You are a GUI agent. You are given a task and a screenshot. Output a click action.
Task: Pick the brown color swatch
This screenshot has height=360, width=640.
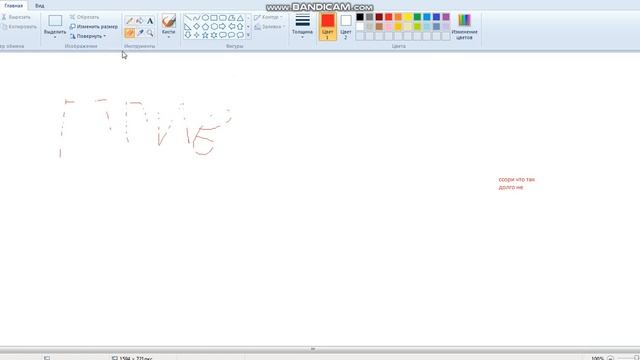point(379,27)
